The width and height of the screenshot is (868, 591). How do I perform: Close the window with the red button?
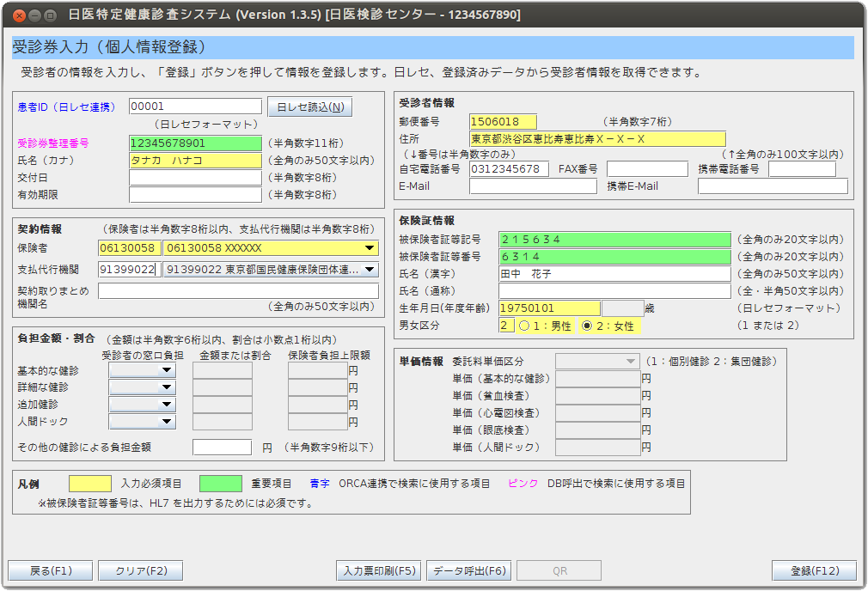[19, 15]
